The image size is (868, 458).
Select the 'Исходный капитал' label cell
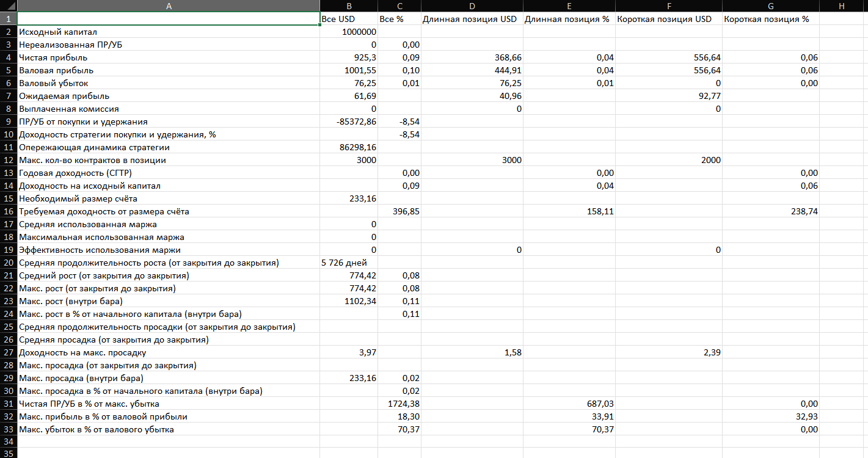[169, 32]
